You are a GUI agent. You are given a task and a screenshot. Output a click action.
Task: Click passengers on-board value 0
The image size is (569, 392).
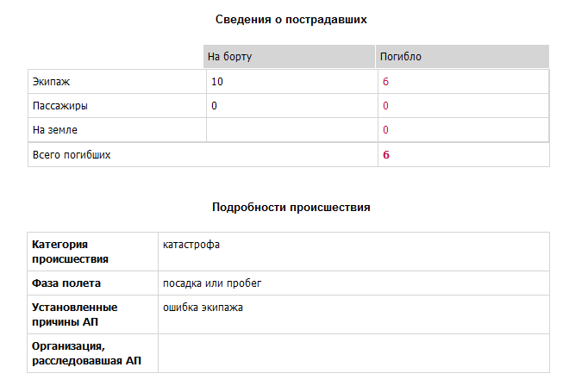214,106
